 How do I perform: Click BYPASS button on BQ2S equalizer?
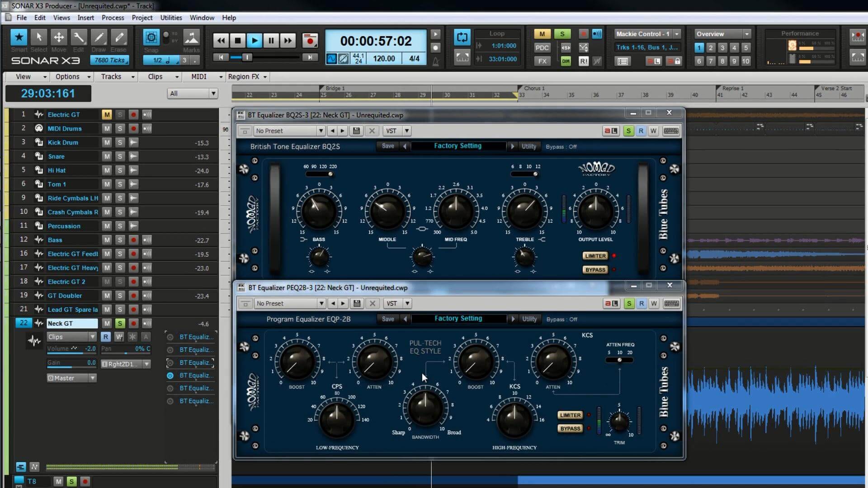[595, 270]
